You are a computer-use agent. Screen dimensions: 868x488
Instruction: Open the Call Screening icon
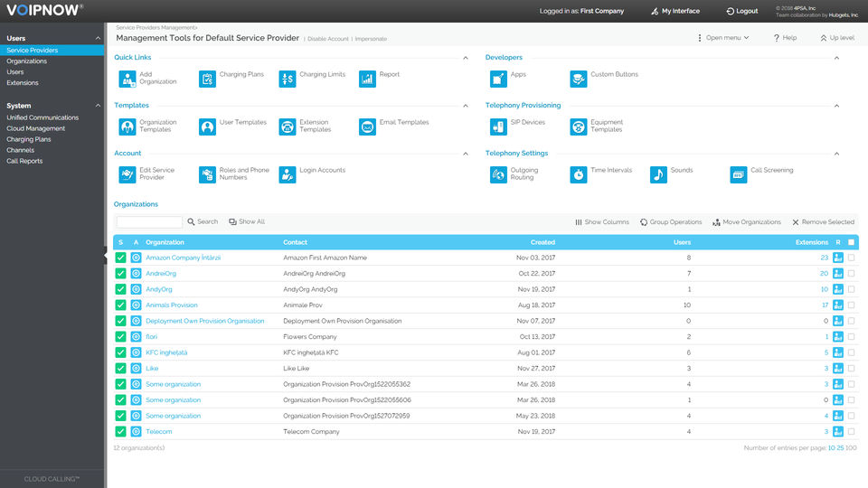tap(738, 174)
